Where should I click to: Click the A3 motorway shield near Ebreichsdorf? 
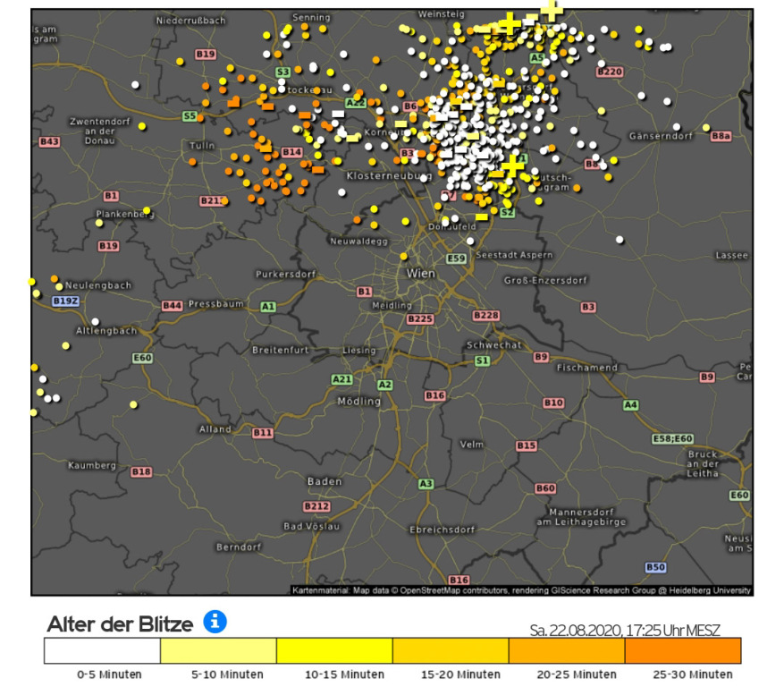[x=426, y=484]
